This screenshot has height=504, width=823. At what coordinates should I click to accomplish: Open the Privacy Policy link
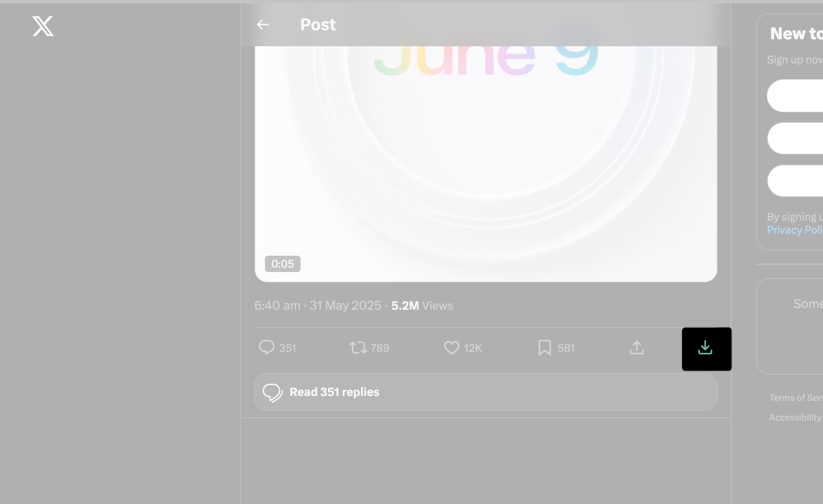tap(794, 230)
